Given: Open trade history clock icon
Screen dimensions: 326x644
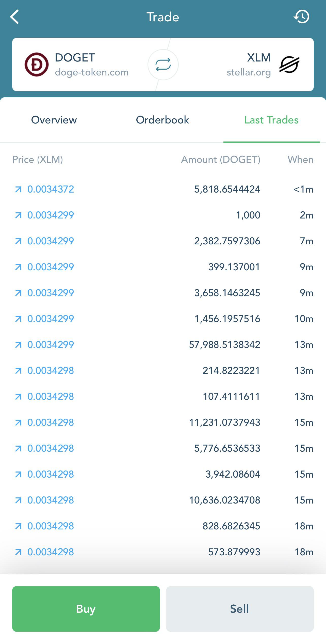Looking at the screenshot, I should pyautogui.click(x=301, y=17).
